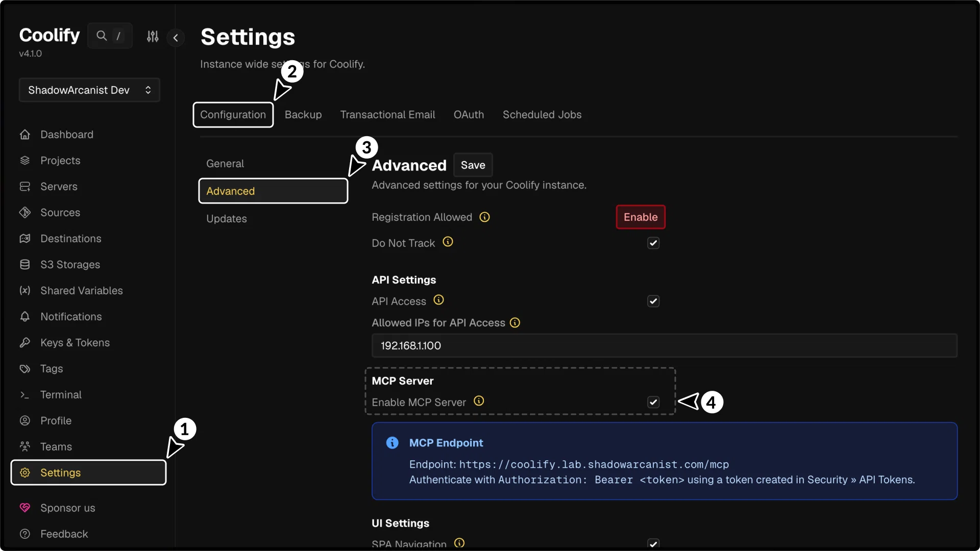Open the Notifications page

(x=71, y=317)
